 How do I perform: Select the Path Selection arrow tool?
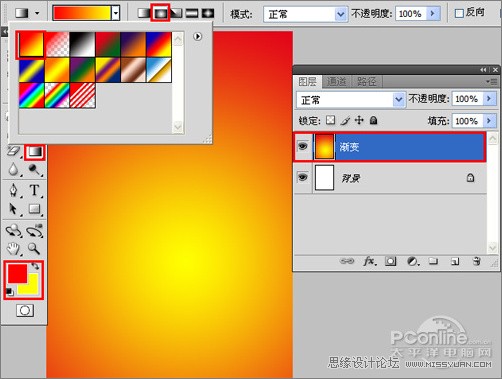[x=13, y=209]
